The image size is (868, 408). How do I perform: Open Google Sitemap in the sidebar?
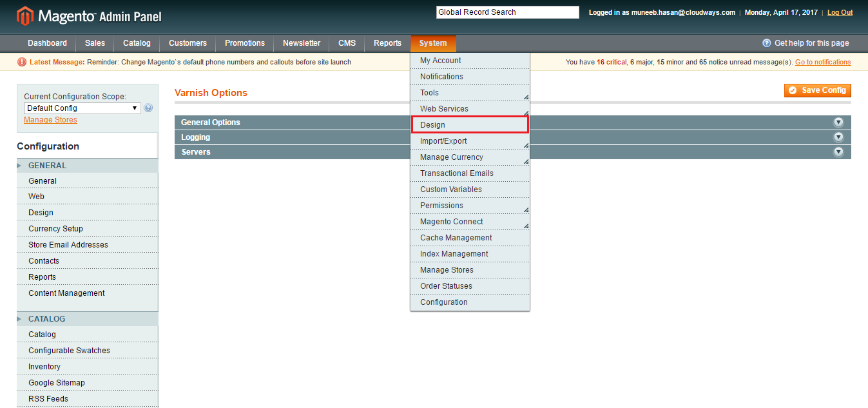point(87,383)
